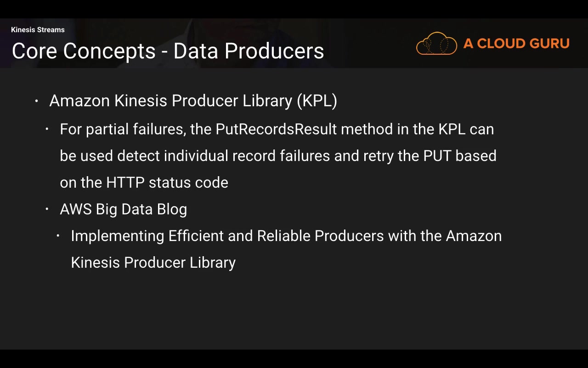The image size is (588, 368).
Task: Click the "Amazon Kinesis Producer Library" heading
Action: coord(170,101)
